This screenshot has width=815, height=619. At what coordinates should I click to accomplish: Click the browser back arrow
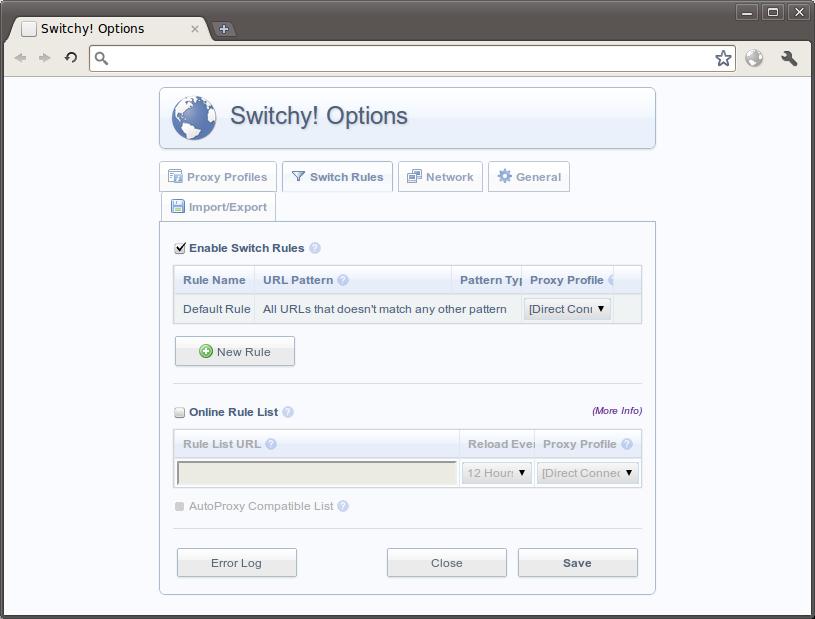pyautogui.click(x=20, y=58)
